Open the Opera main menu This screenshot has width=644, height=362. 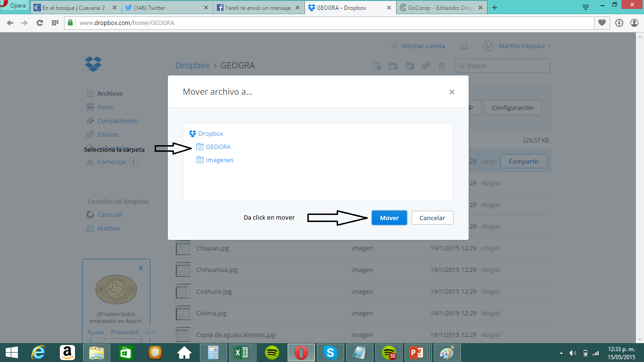coord(14,6)
